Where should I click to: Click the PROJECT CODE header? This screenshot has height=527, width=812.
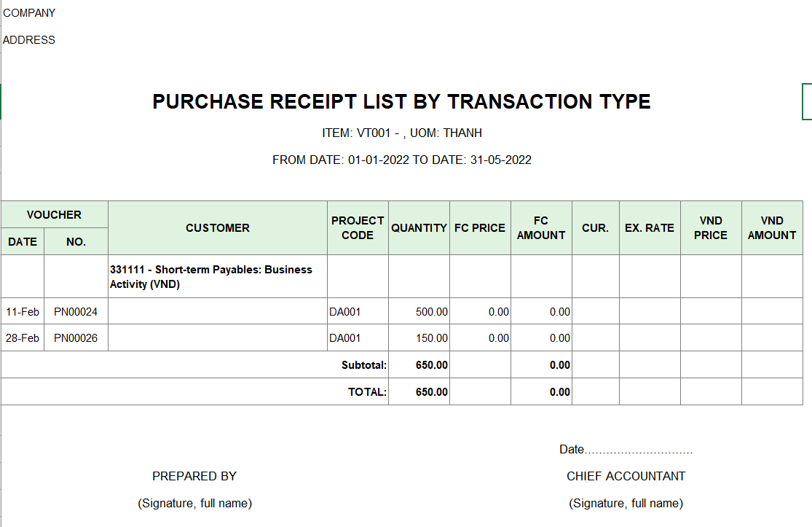pos(358,228)
